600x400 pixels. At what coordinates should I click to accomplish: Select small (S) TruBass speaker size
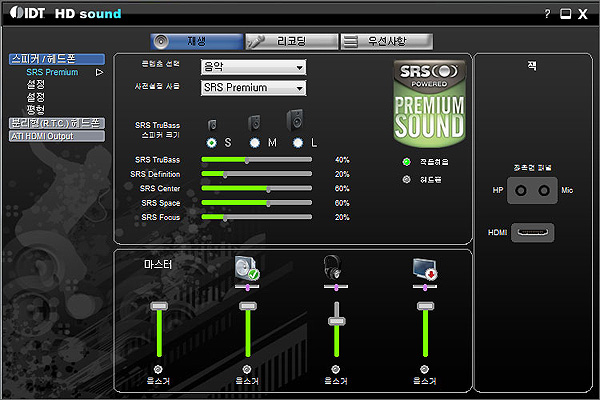[211, 143]
